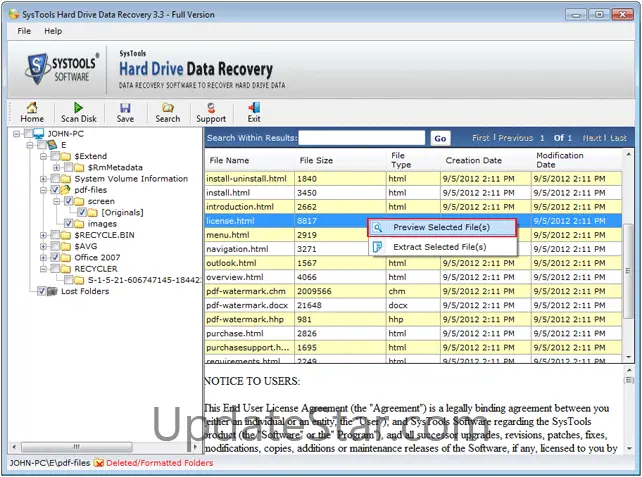
Task: Choose Preview Selected File(s) from context menu
Action: pyautogui.click(x=442, y=227)
